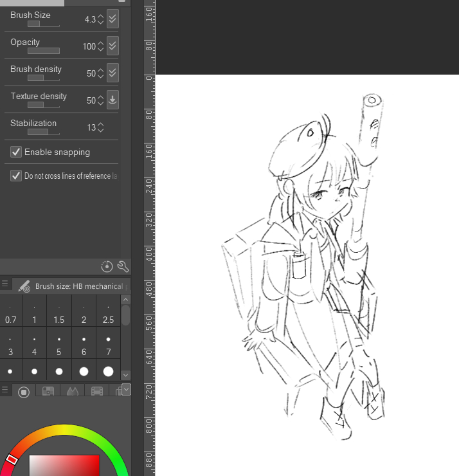Select the brush size 5 preset

(x=59, y=346)
